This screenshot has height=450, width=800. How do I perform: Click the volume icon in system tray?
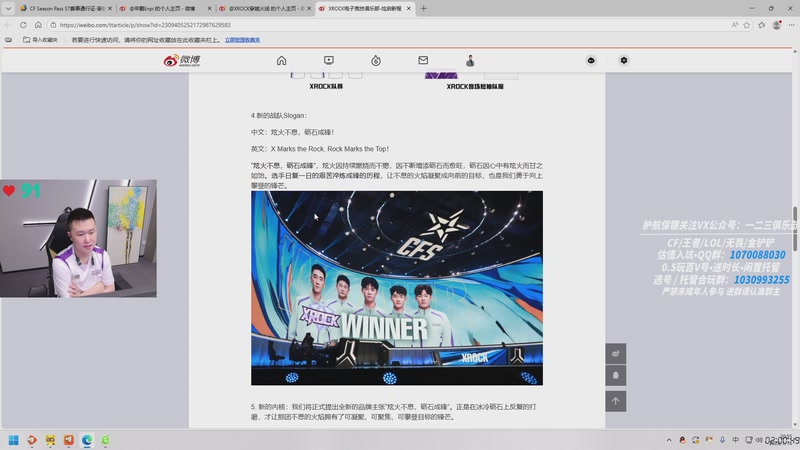(x=759, y=440)
